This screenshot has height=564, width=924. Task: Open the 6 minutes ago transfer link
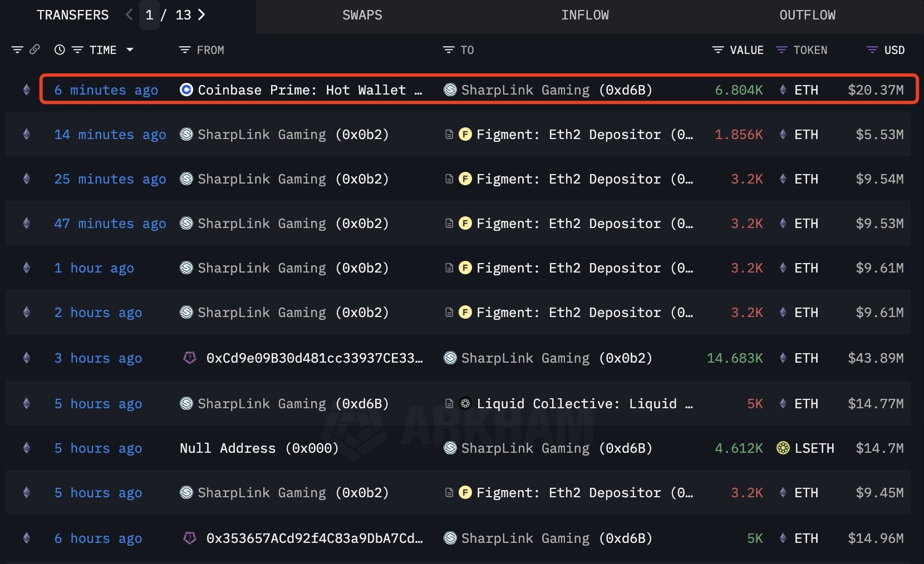[x=106, y=90]
